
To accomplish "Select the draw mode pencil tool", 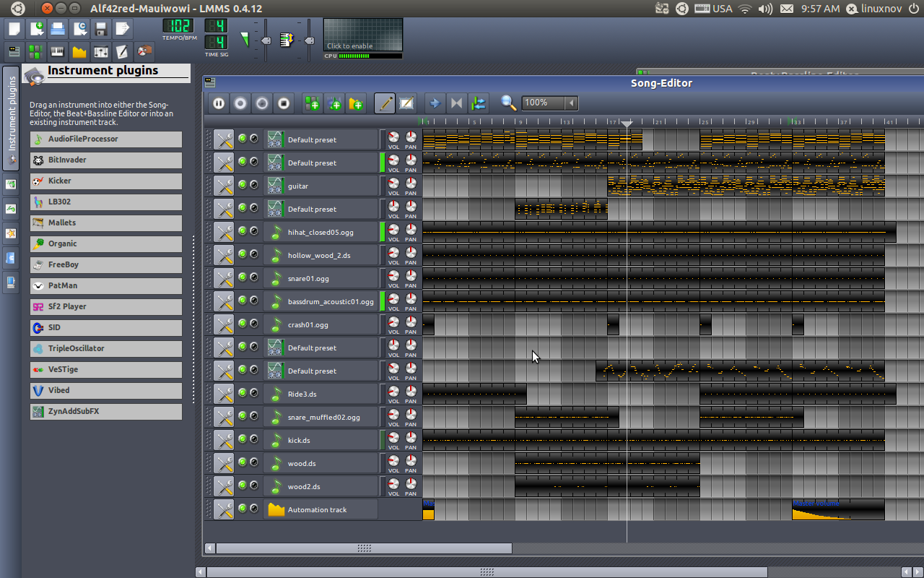I will (x=385, y=103).
